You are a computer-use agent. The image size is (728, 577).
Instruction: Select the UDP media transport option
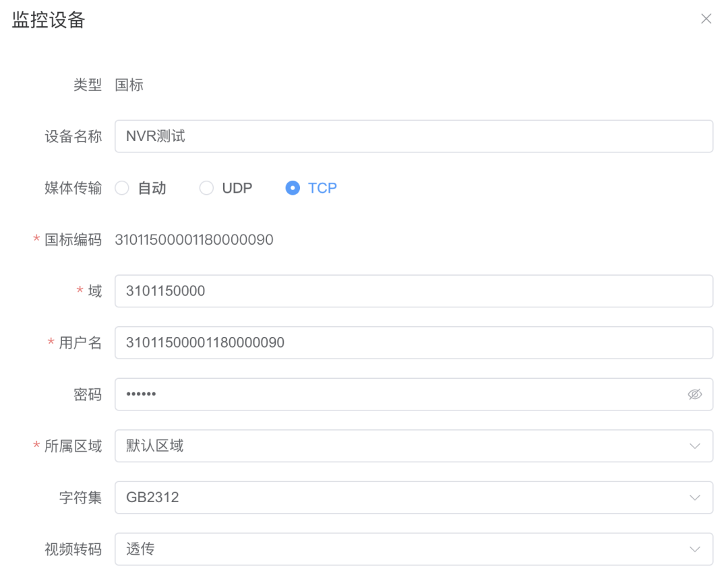point(206,188)
